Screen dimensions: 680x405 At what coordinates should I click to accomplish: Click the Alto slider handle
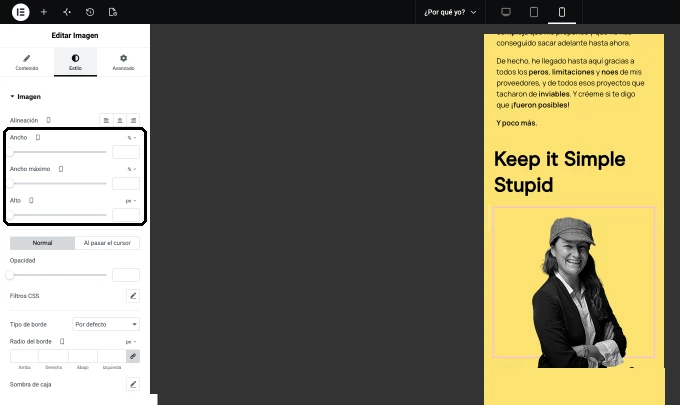(x=11, y=215)
